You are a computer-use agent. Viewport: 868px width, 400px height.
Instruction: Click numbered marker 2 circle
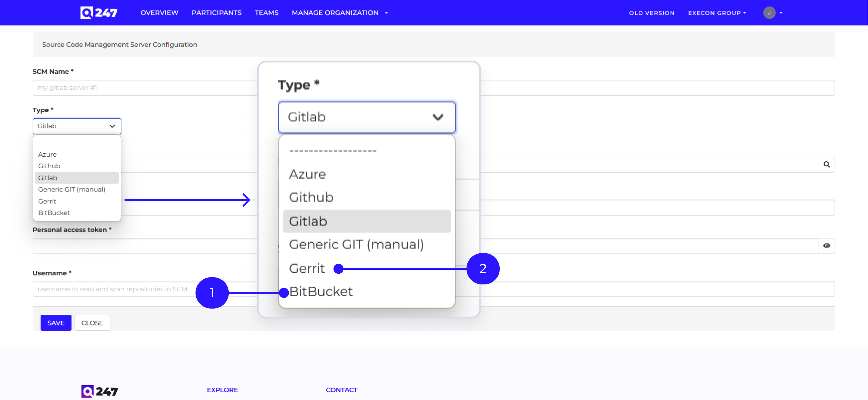pyautogui.click(x=483, y=268)
